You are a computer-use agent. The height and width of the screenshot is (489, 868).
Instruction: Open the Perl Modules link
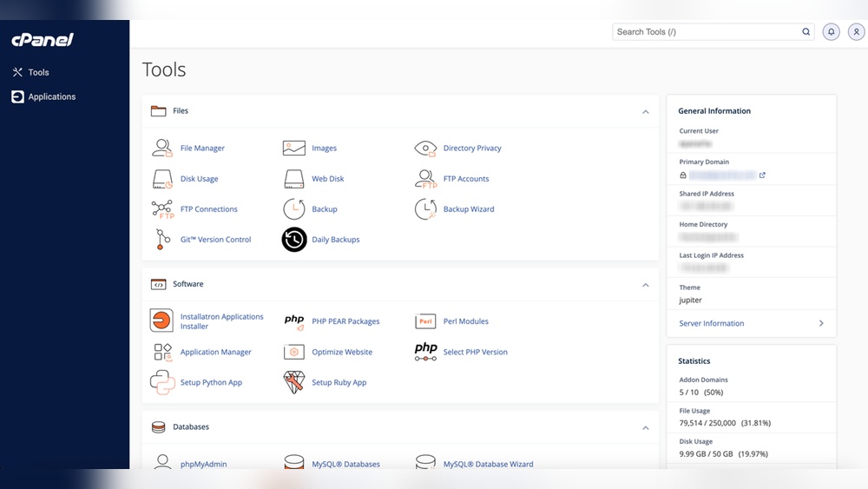[x=465, y=321]
